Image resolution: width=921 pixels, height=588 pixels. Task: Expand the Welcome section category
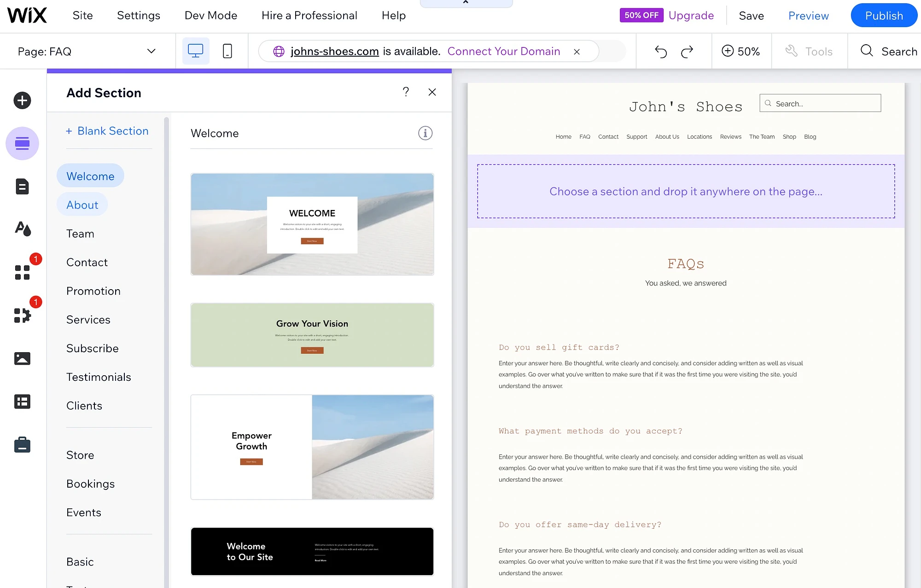click(x=90, y=176)
